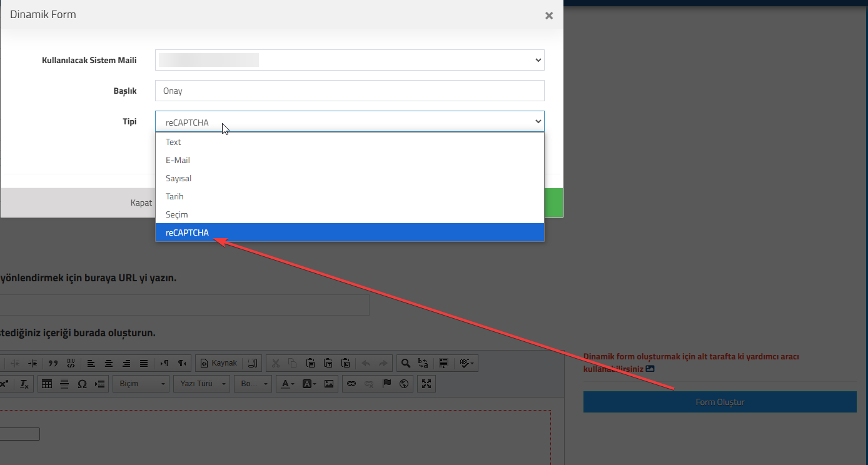Center align text in the editor

coord(109,363)
